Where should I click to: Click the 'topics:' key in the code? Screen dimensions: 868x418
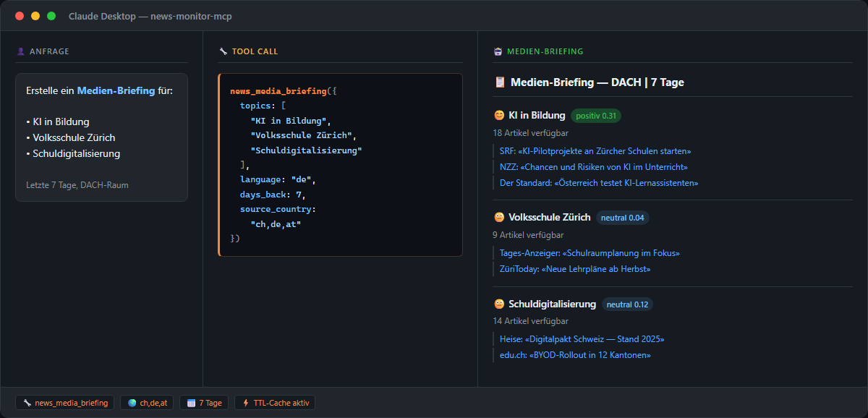click(258, 106)
